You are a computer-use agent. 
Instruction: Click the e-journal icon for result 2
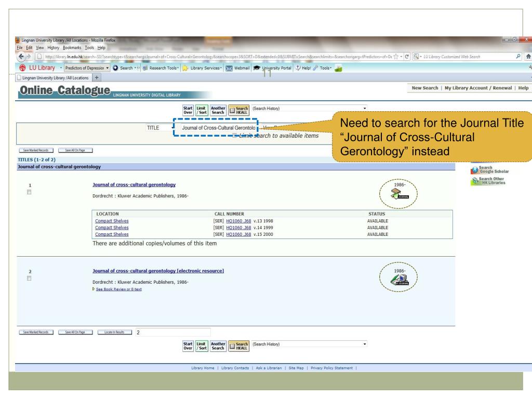pyautogui.click(x=400, y=280)
